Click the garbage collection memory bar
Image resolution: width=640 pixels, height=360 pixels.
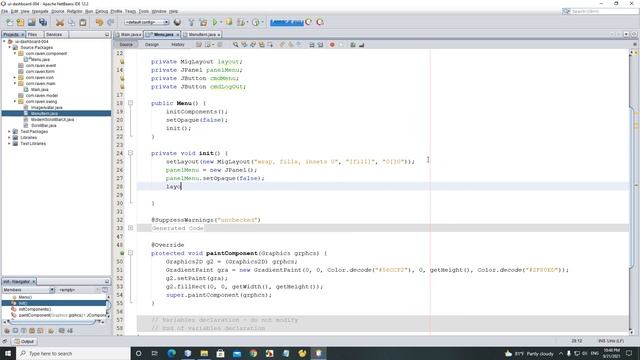point(287,22)
